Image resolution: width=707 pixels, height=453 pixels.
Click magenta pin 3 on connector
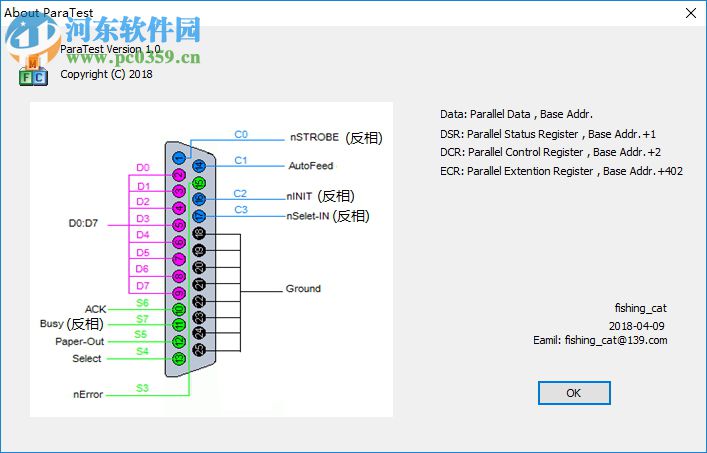tap(179, 192)
